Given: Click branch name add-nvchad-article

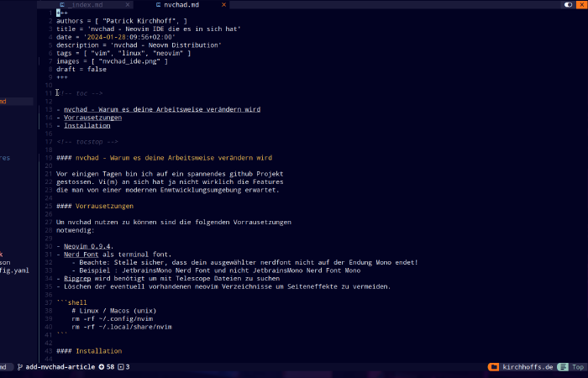Looking at the screenshot, I should click(x=60, y=367).
